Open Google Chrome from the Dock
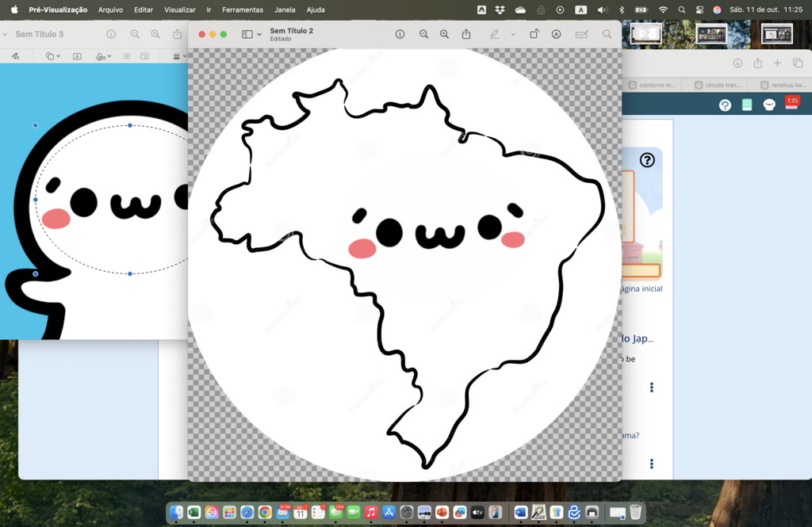The height and width of the screenshot is (527, 812). click(265, 513)
